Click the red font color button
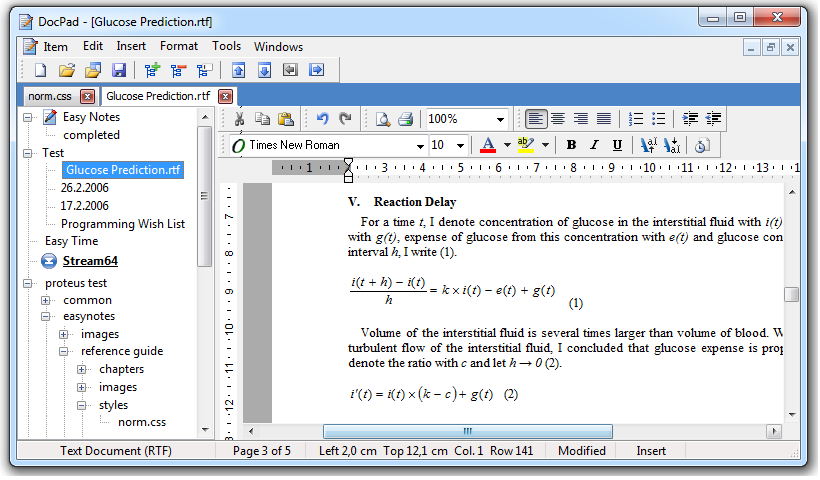This screenshot has height=480, width=820. (x=488, y=145)
